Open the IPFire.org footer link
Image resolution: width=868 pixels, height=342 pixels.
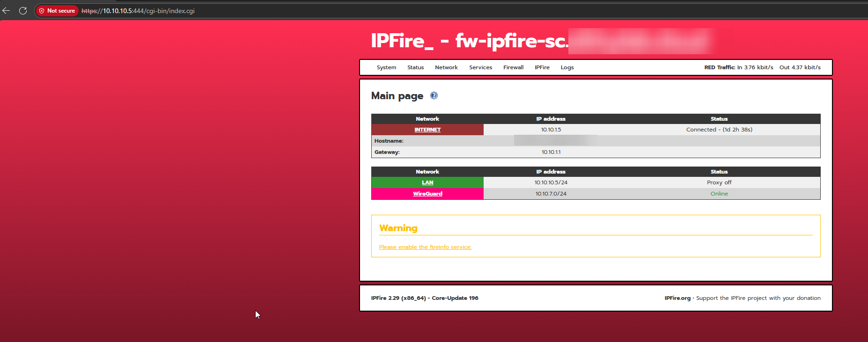[677, 298]
